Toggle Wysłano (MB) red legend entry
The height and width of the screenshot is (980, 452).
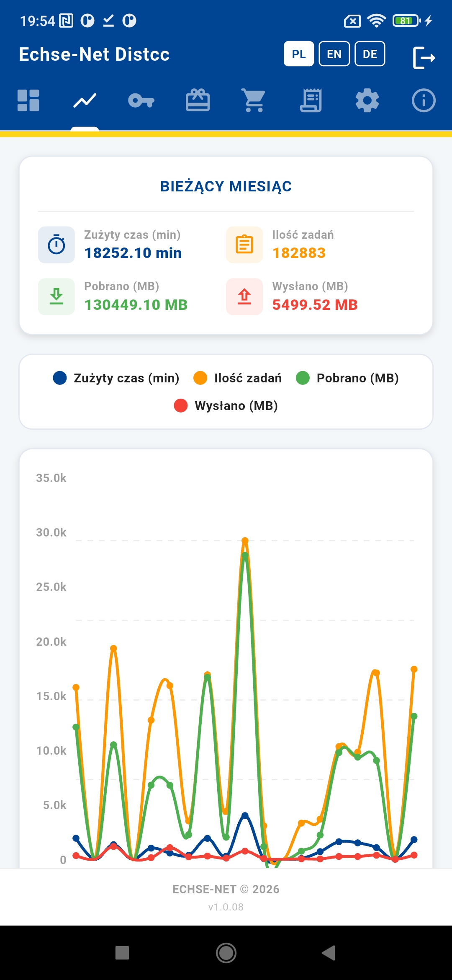click(226, 406)
